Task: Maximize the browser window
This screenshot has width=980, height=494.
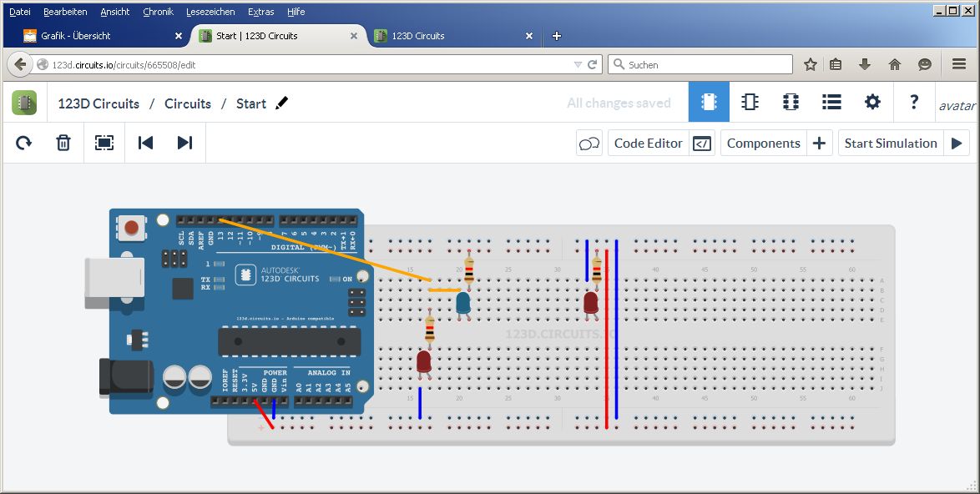Action: click(x=952, y=10)
